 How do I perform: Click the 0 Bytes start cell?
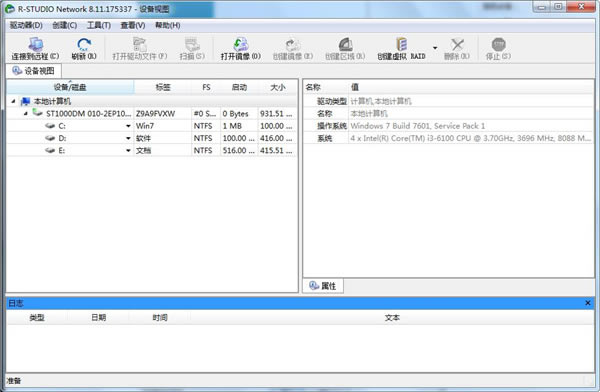click(x=239, y=114)
